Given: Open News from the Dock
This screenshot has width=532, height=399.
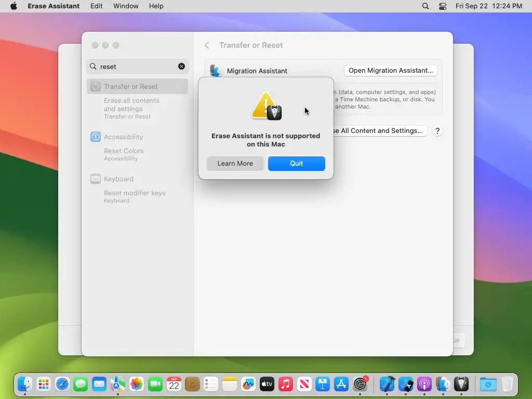Looking at the screenshot, I should pyautogui.click(x=304, y=384).
